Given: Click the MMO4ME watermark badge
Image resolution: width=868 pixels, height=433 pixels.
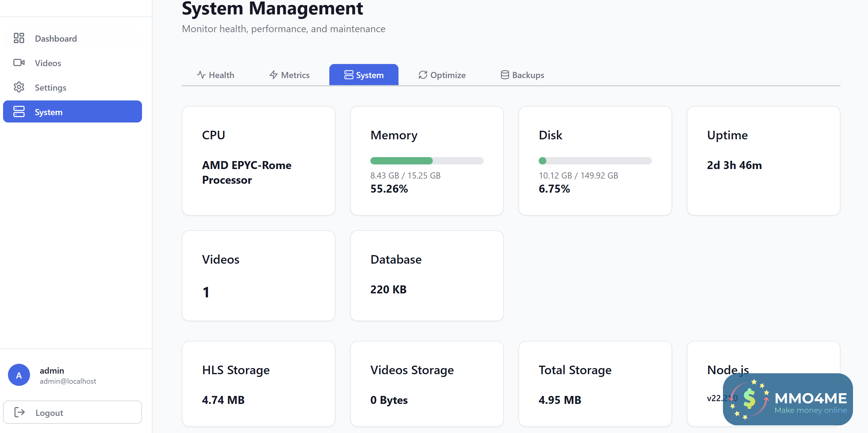Looking at the screenshot, I should [788, 399].
